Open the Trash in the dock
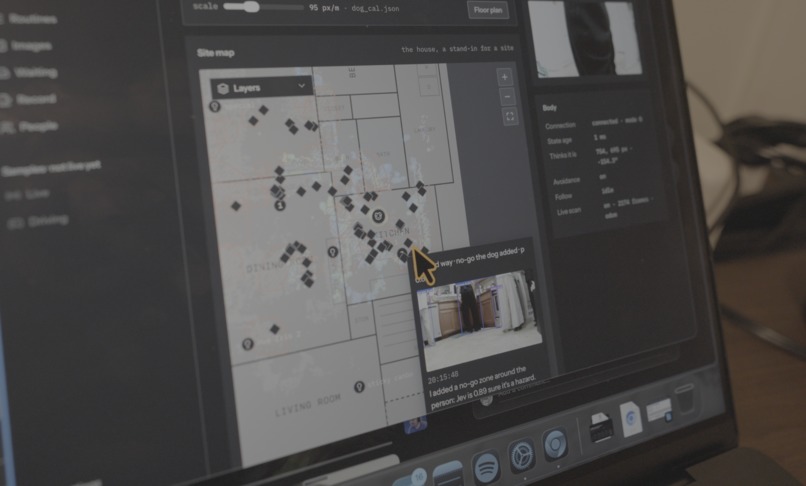806x486 pixels. coord(685,399)
